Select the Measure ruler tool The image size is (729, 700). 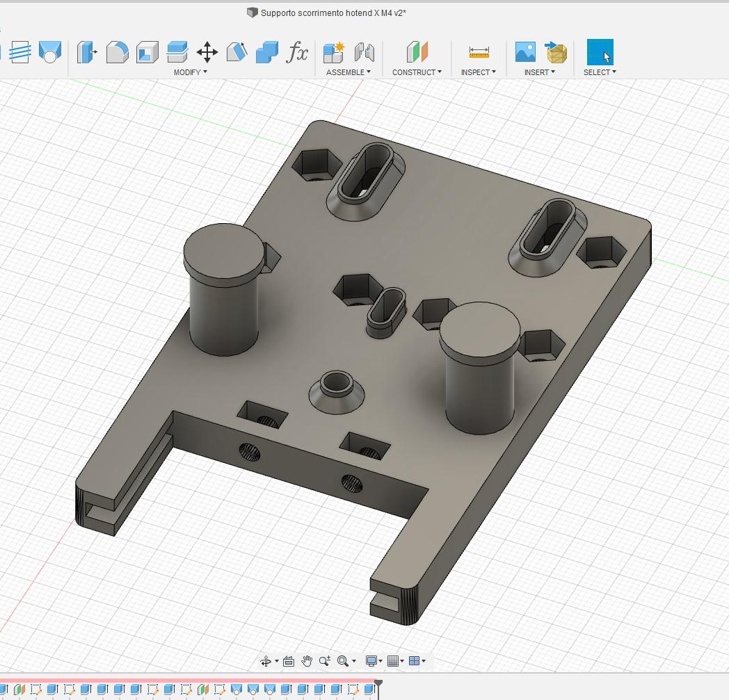click(479, 52)
